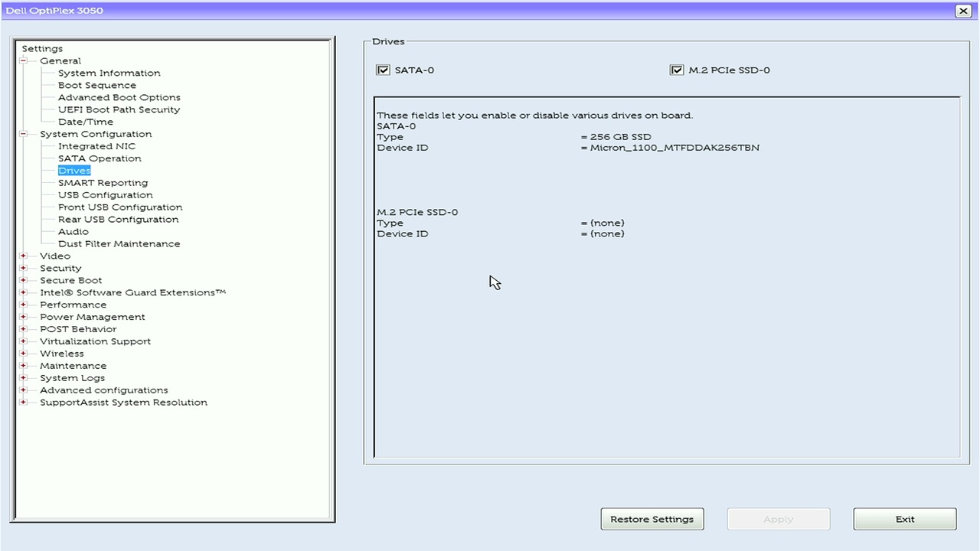Screen dimensions: 980x551
Task: Select the System Configuration category label
Action: [x=96, y=134]
